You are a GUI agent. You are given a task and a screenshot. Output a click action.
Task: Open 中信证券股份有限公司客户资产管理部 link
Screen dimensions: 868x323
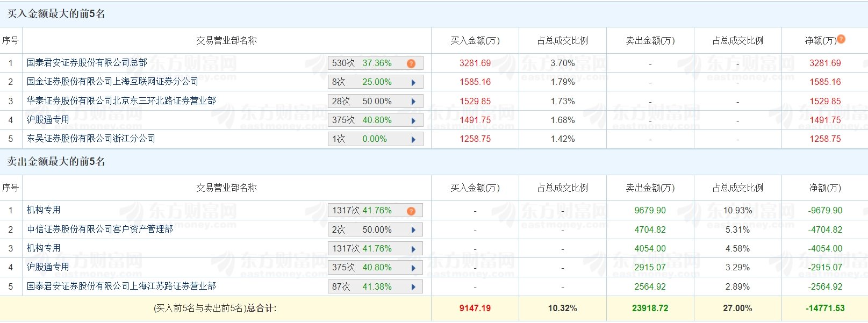coord(100,229)
